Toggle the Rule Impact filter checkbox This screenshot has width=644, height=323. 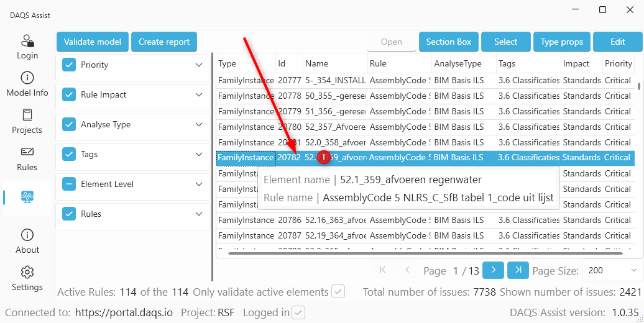(x=69, y=94)
